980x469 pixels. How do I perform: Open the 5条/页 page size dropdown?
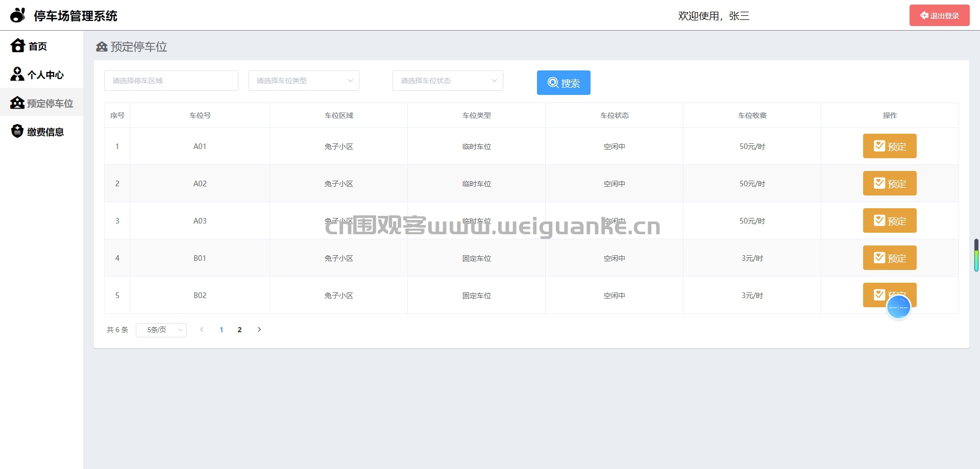coord(161,330)
